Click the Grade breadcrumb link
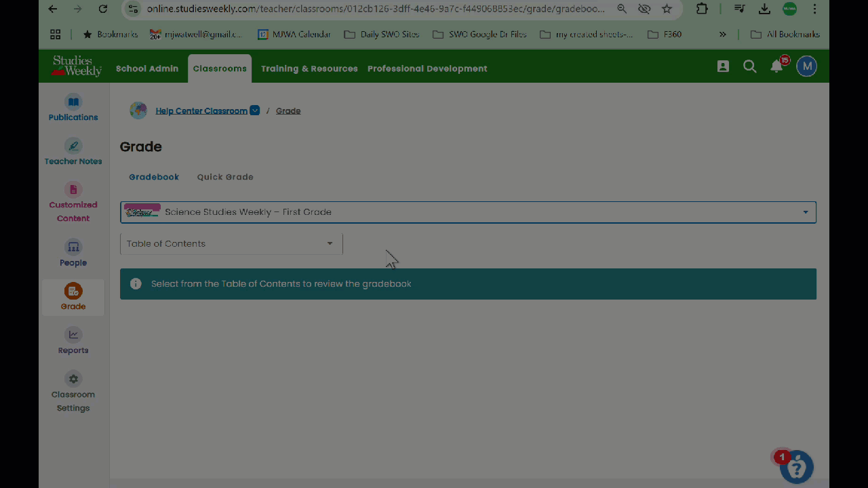Viewport: 868px width, 488px height. coord(288,111)
